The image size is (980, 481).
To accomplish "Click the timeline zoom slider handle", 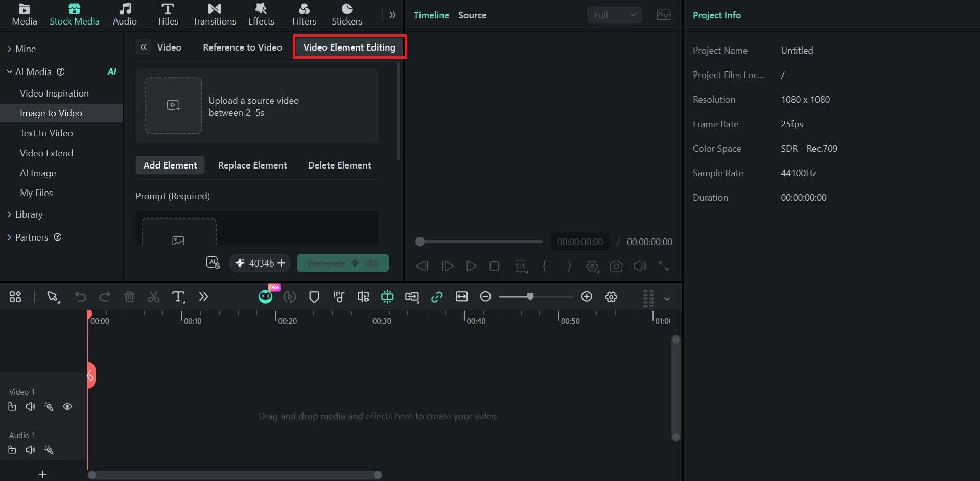I will coord(530,297).
